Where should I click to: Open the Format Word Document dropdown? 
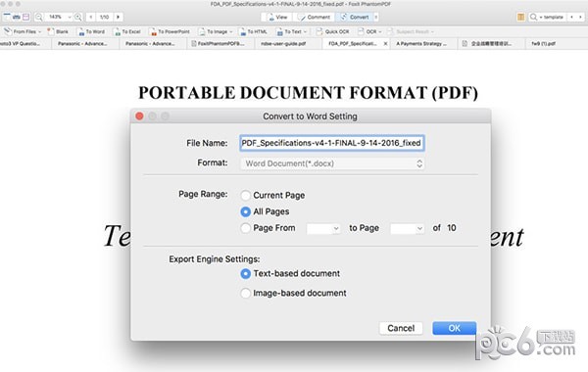(x=332, y=163)
